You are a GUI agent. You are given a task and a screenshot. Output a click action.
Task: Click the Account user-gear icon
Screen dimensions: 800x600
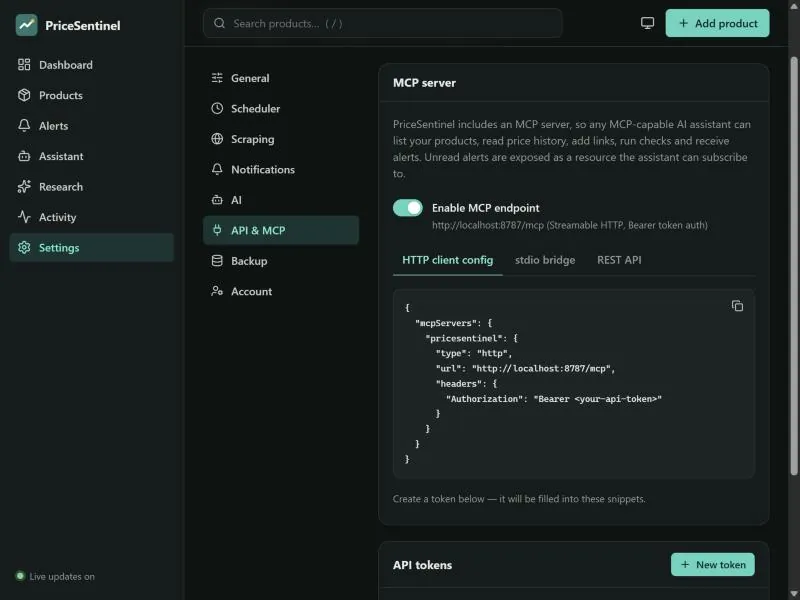click(x=217, y=291)
